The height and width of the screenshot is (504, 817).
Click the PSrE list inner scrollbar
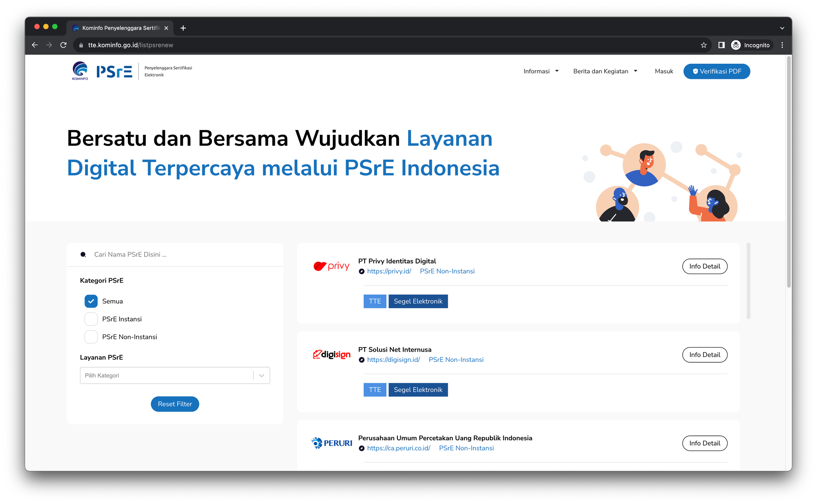tap(748, 281)
